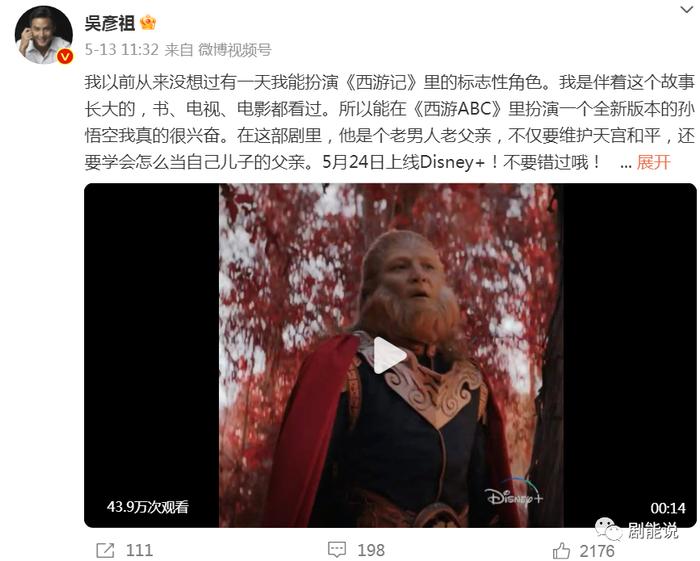Screen dimensions: 700x561
Task: Click the comment count 198
Action: point(371,550)
